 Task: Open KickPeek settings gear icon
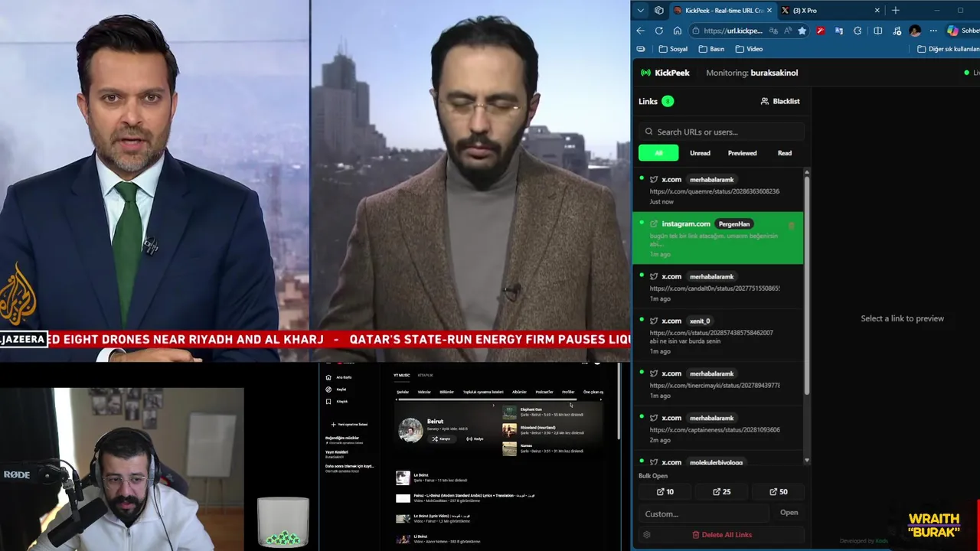pos(647,535)
